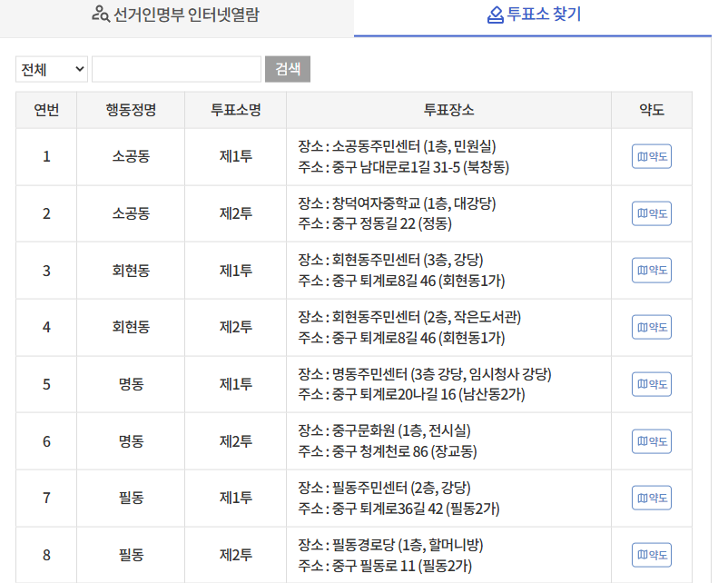This screenshot has height=583, width=728.
Task: Click the 행동정명 column header
Action: [x=131, y=110]
